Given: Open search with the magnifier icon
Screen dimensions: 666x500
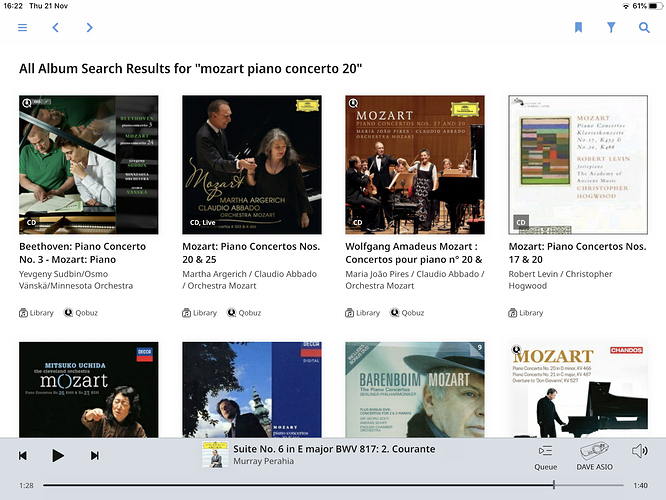Looking at the screenshot, I should tap(644, 28).
